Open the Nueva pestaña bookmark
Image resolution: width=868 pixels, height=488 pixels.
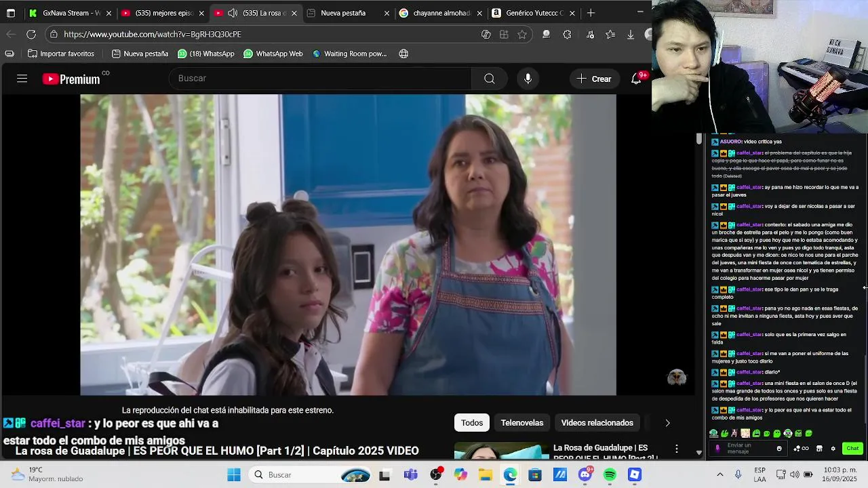pyautogui.click(x=140, y=54)
